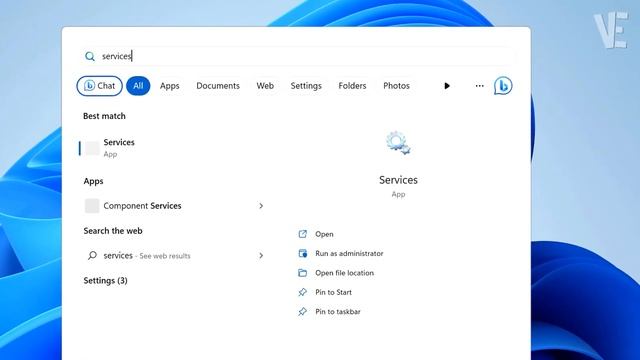Image resolution: width=640 pixels, height=360 pixels.
Task: Click the Component Services placeholder icon
Action: tap(92, 206)
